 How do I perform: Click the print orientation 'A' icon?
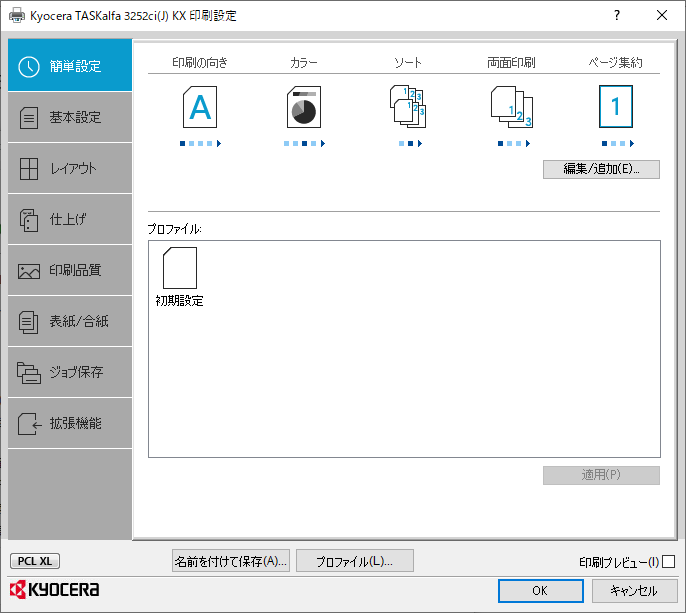pyautogui.click(x=200, y=107)
